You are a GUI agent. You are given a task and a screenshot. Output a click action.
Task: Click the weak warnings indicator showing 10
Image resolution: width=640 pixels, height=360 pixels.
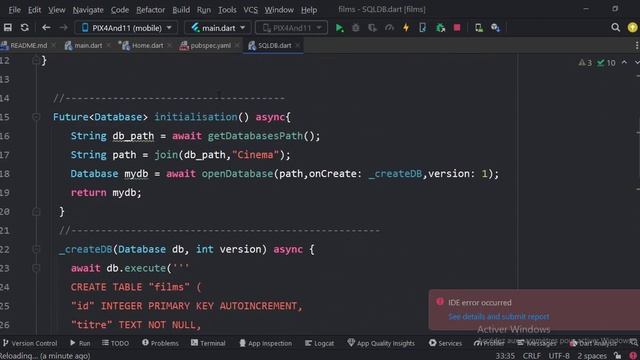[606, 63]
